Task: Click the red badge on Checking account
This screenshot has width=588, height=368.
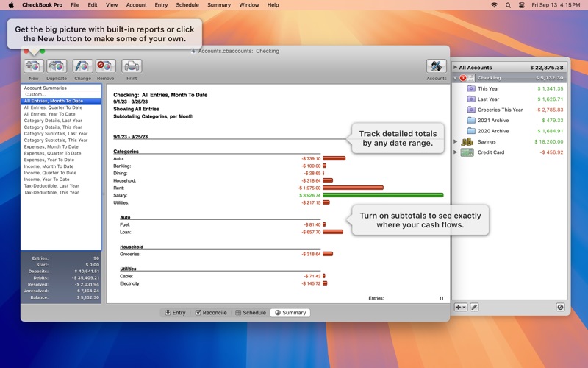Action: 463,78
